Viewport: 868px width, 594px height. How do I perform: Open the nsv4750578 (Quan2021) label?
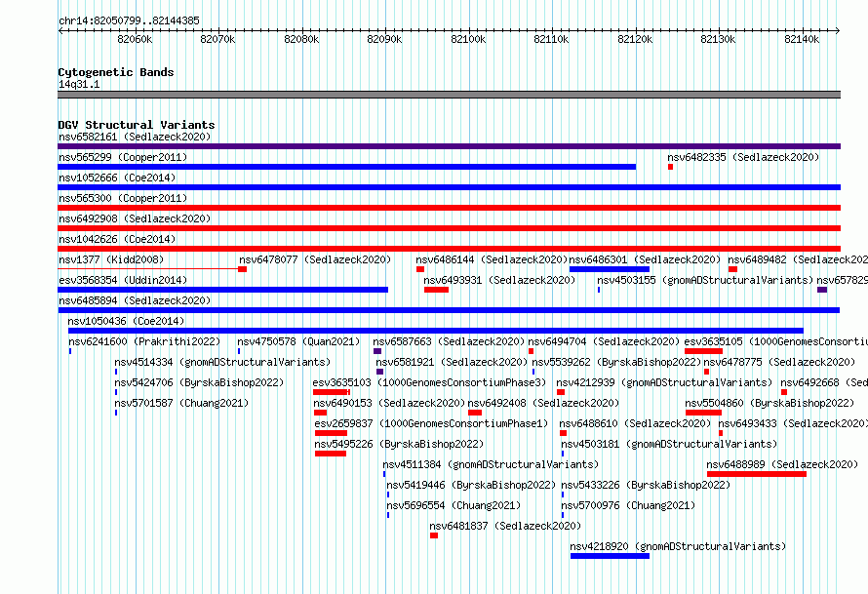tap(298, 341)
